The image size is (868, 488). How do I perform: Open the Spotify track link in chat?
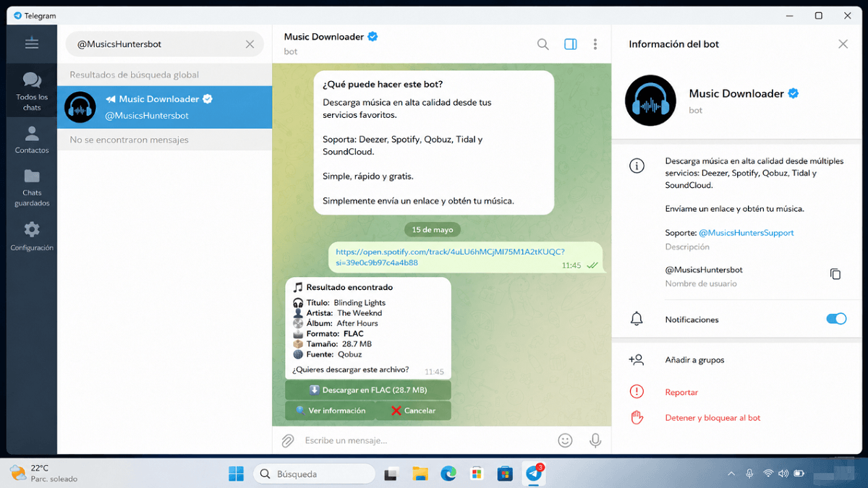click(450, 257)
